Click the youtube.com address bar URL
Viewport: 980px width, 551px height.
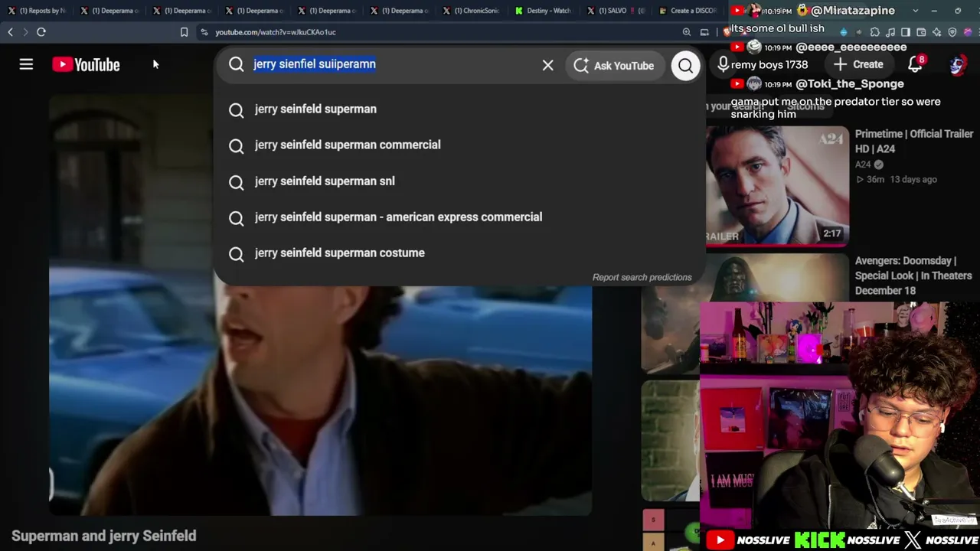coord(276,32)
